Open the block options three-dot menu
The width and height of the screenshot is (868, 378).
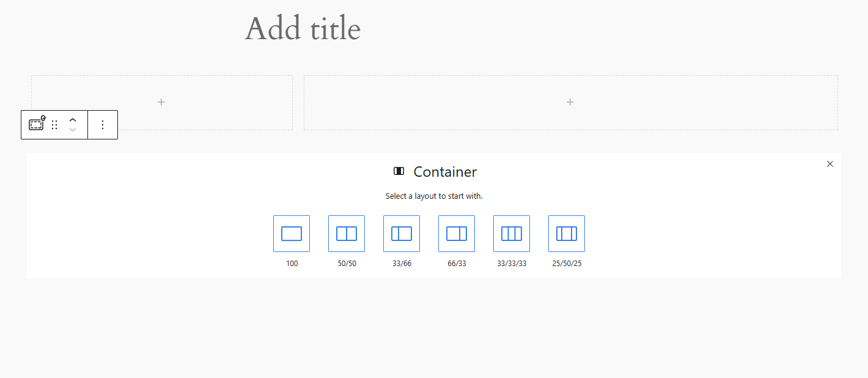tap(103, 125)
